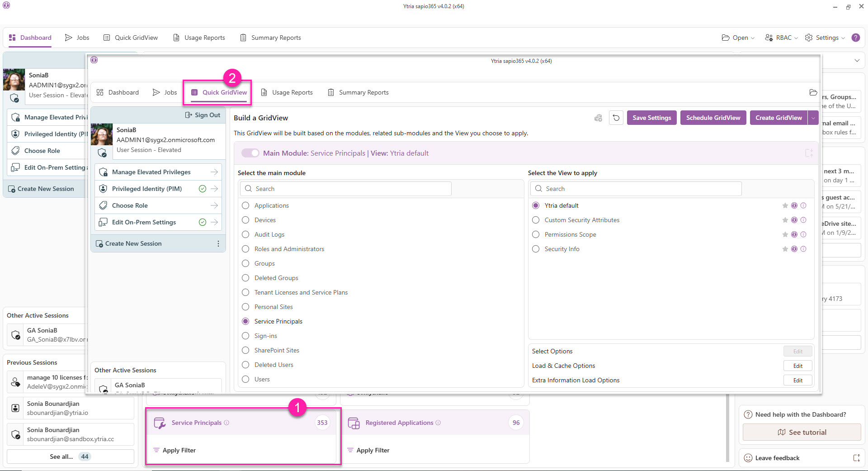This screenshot has height=471, width=868.
Task: Click the Sign Out icon in session panel
Action: click(188, 115)
